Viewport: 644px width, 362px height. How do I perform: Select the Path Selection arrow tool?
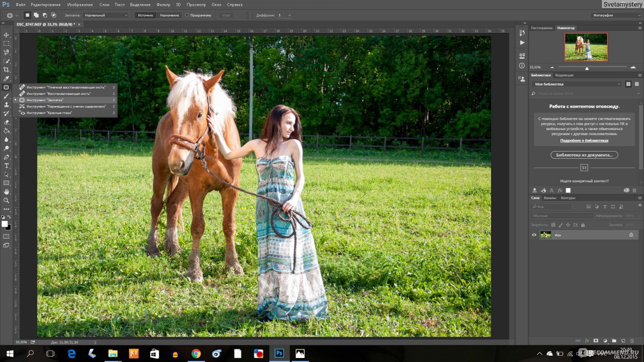(6, 174)
